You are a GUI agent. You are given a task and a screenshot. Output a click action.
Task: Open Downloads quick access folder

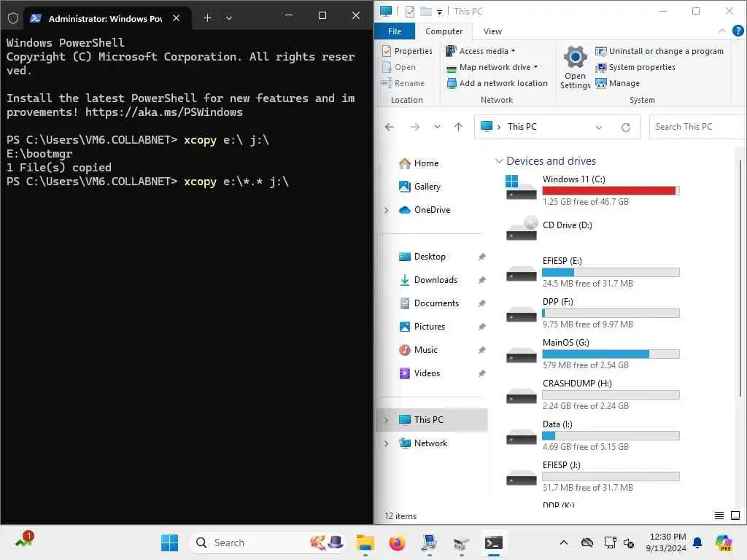click(x=428, y=280)
